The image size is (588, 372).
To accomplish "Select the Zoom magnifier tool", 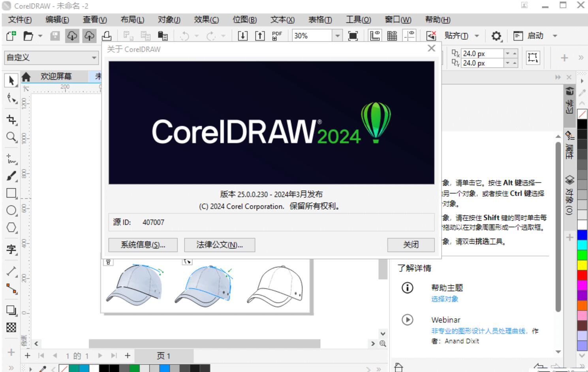I will coord(11,137).
